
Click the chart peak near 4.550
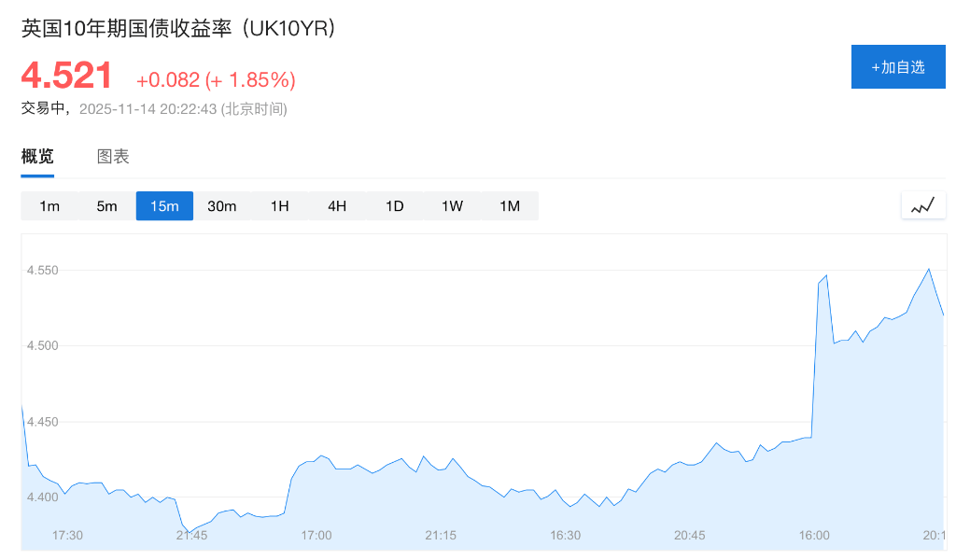(x=928, y=270)
